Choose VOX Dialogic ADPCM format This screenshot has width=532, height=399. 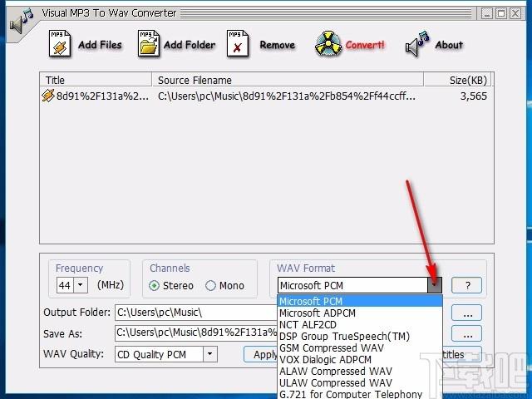coord(360,360)
